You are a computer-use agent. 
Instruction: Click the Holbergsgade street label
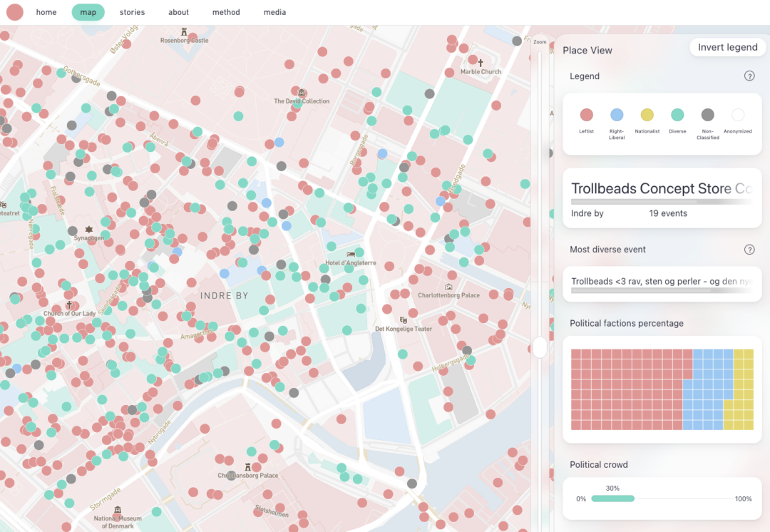(x=451, y=364)
